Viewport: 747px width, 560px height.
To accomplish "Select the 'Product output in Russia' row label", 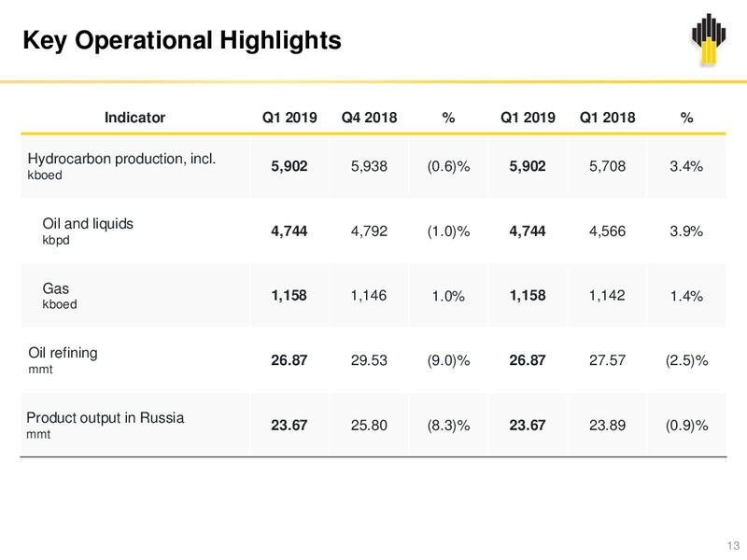I will click(106, 417).
